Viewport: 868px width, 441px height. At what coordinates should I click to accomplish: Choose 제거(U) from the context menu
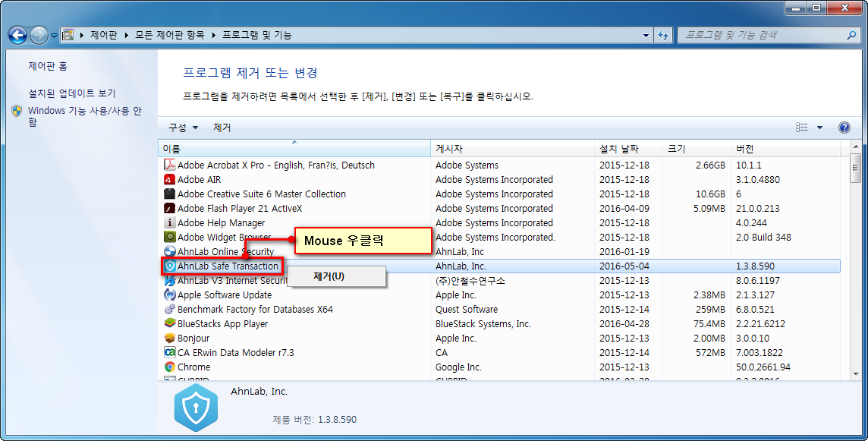(x=336, y=276)
